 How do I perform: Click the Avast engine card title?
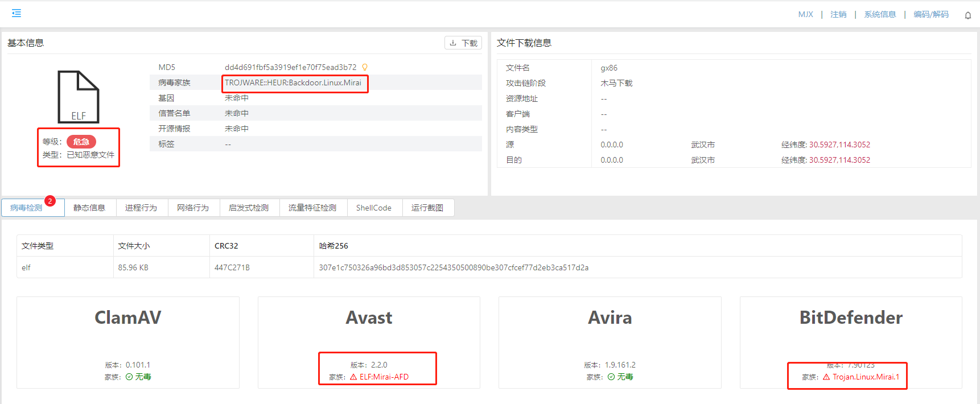(x=369, y=317)
